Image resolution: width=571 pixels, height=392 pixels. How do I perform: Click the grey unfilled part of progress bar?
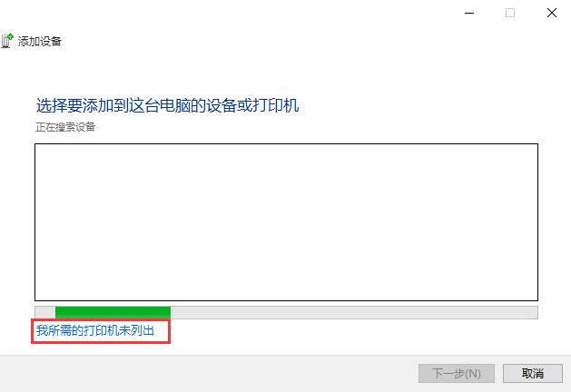(x=354, y=312)
